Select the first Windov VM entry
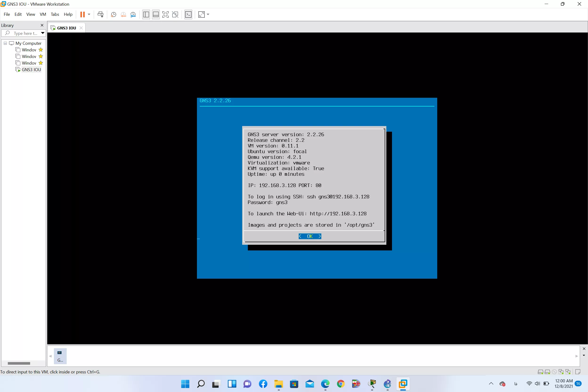Image resolution: width=588 pixels, height=392 pixels. click(29, 50)
